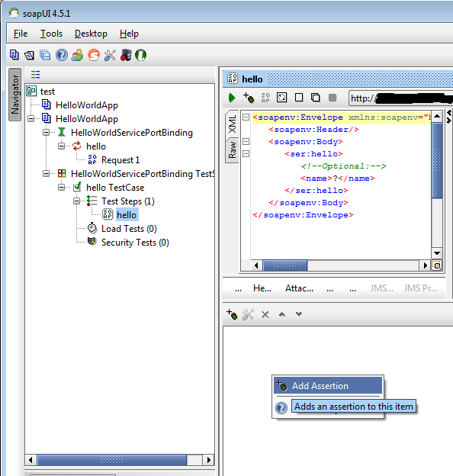Click the find magnifier icon in XML editor corner

click(437, 266)
